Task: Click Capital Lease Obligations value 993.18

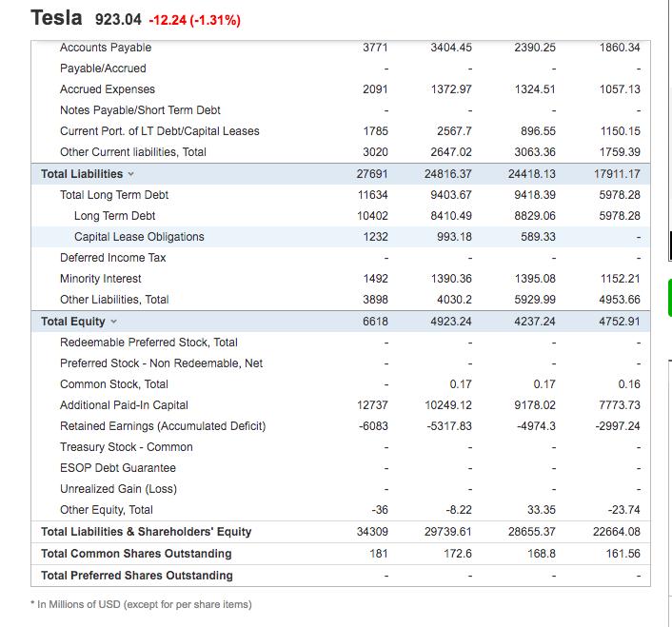Action: [454, 237]
